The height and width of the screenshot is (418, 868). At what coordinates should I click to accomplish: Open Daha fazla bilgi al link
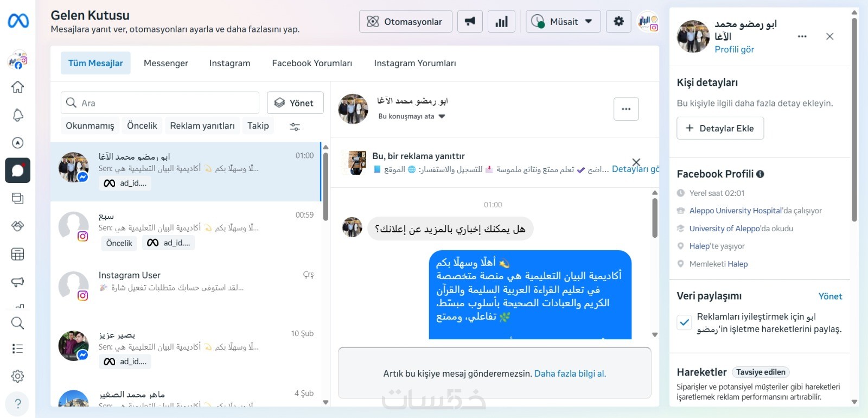click(570, 373)
